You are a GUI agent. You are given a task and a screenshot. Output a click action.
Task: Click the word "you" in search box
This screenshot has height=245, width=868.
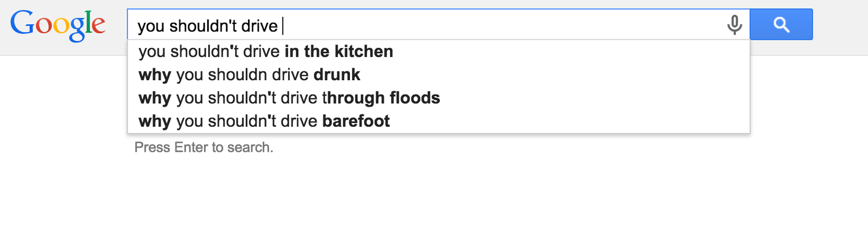click(x=151, y=25)
